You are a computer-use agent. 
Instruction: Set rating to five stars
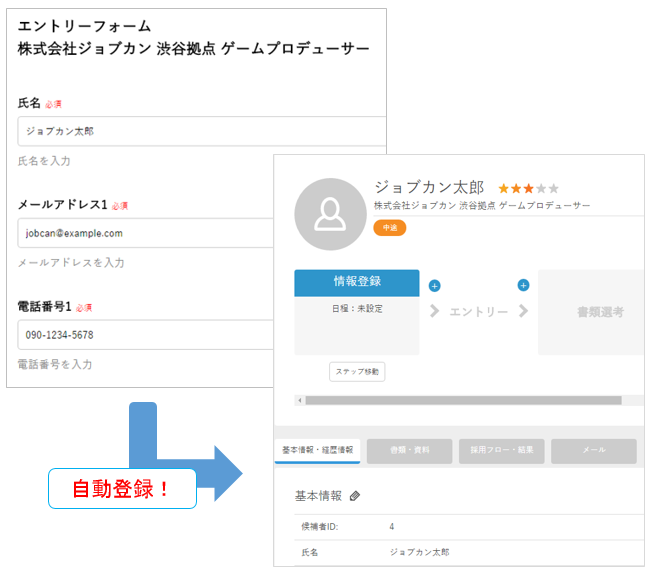coord(554,188)
